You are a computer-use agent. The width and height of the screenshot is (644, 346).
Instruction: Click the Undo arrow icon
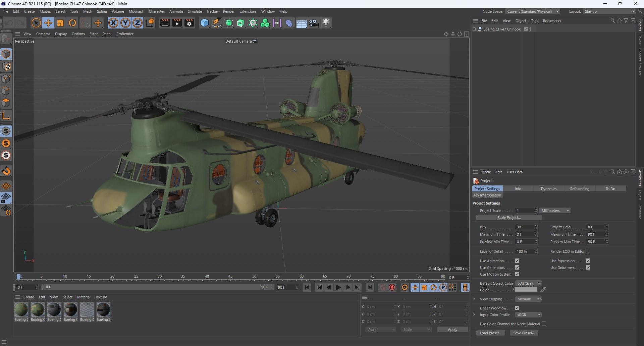pos(9,23)
